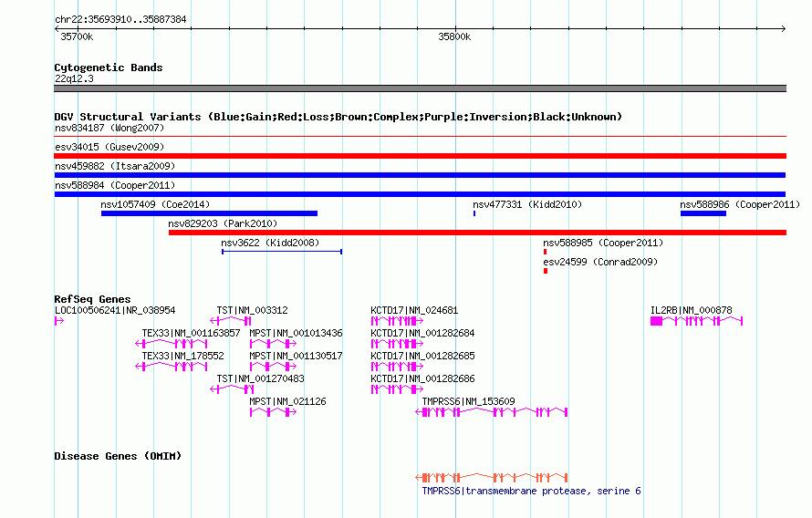Open the KCTD17|NM_001282684 gene glyph
This screenshot has width=812, height=518.
point(397,344)
